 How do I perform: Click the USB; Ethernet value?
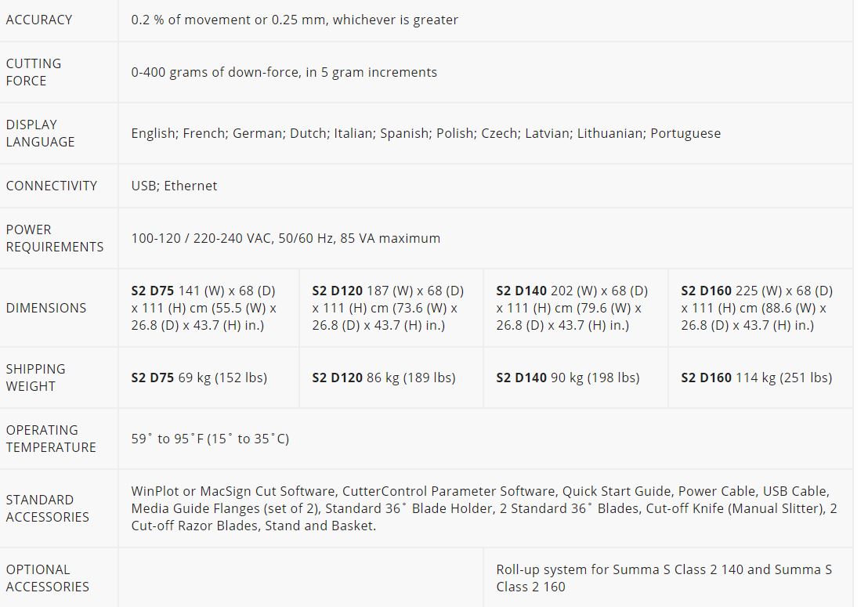174,186
